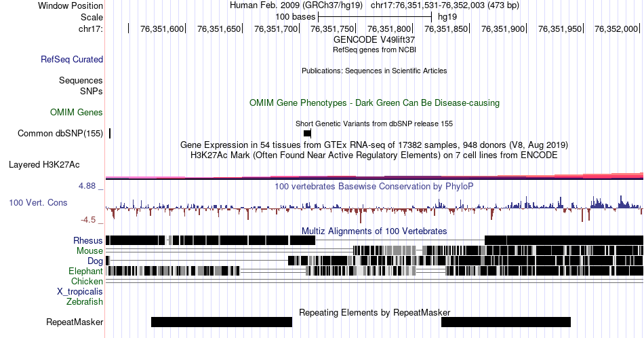Click the -4.5 PhyloP lower scale value

pyautogui.click(x=88, y=220)
